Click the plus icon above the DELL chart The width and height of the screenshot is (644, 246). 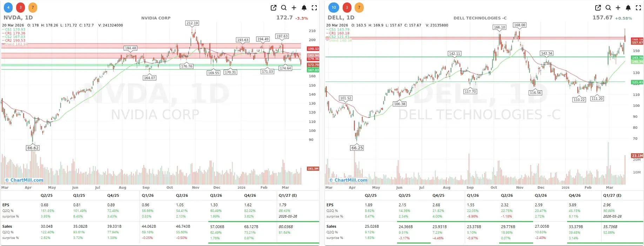(x=618, y=7)
